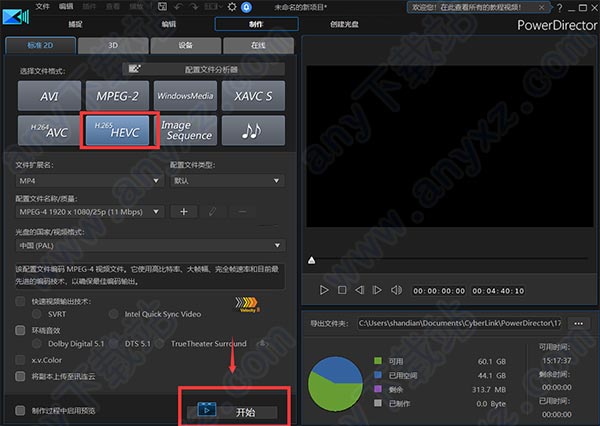Screen dimensions: 600x426
Task: Open the 编辑 menu in menu bar
Action: (66, 7)
